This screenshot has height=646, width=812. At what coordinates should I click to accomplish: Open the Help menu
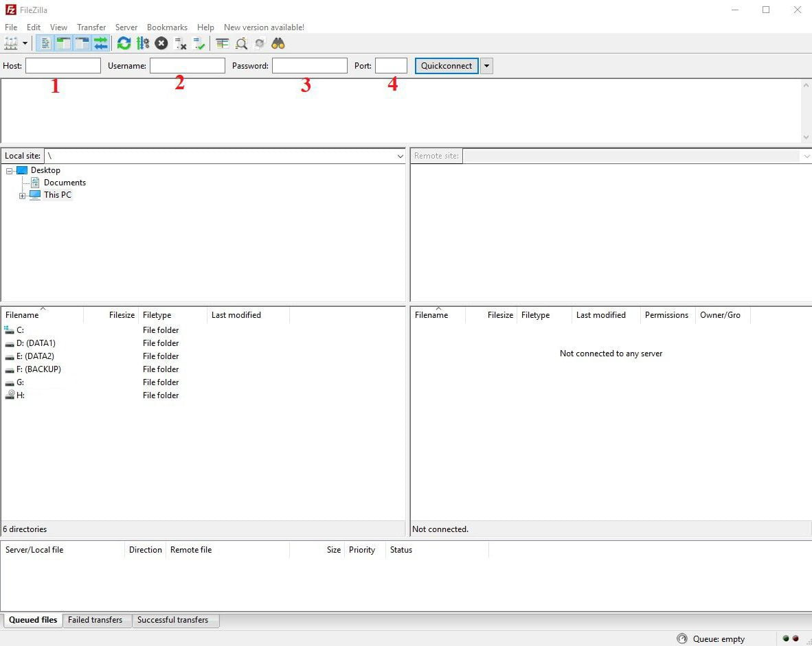pyautogui.click(x=205, y=27)
